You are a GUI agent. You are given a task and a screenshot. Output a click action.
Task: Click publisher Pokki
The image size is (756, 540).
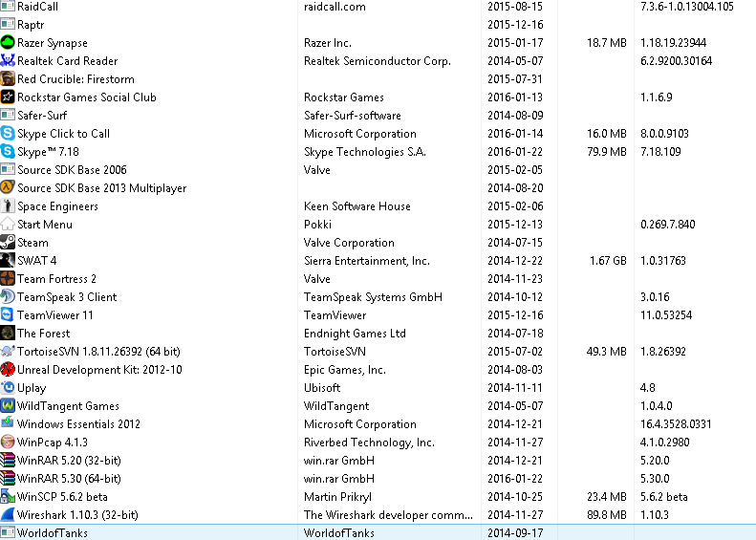(x=317, y=225)
